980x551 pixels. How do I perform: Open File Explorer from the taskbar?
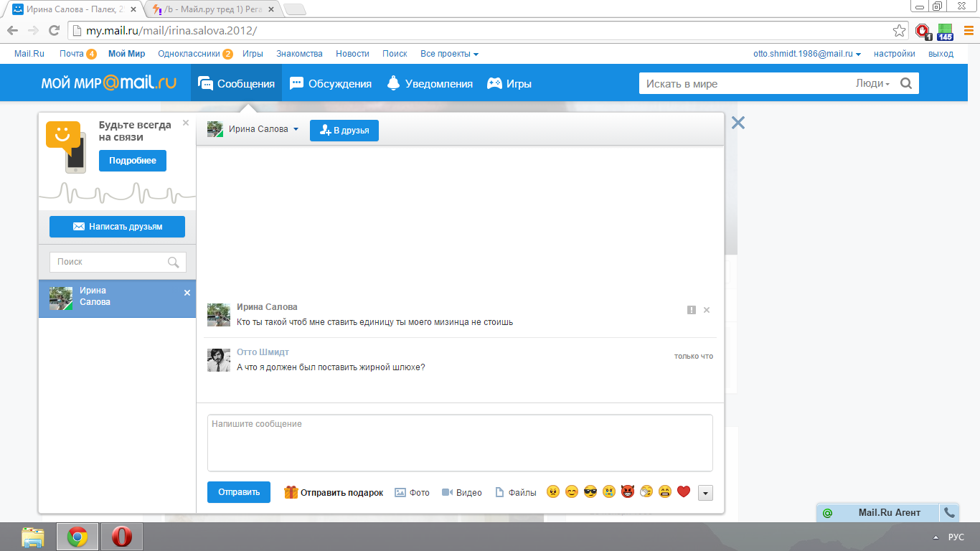point(33,537)
